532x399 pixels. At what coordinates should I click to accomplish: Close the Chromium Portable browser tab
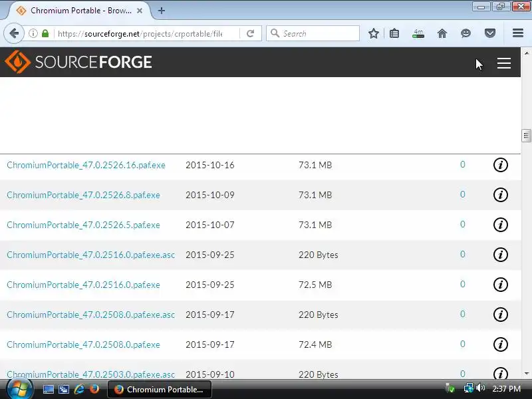pos(140,11)
